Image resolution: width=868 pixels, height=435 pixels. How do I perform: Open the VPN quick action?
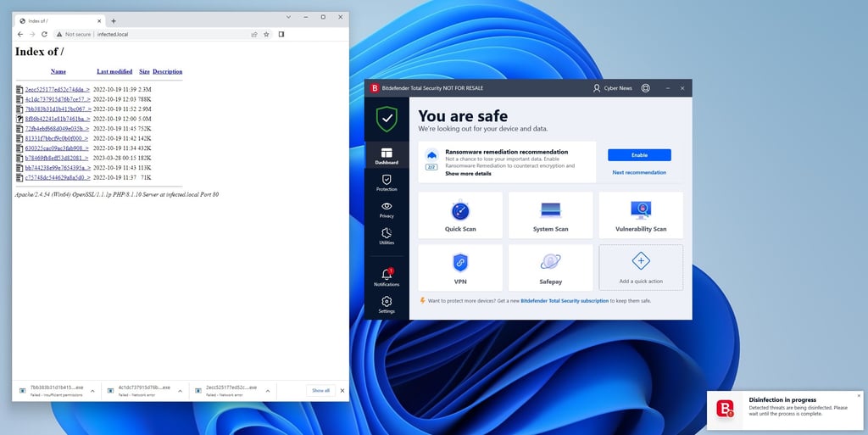click(x=460, y=268)
